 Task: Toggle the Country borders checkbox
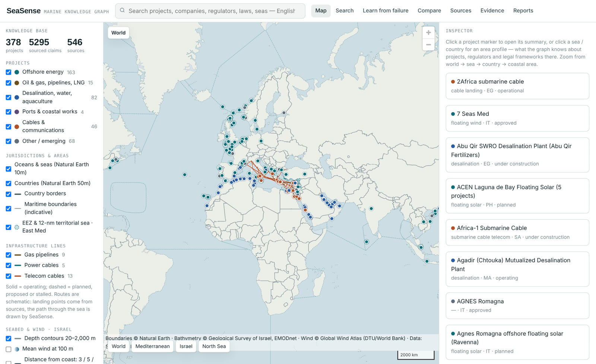pyautogui.click(x=9, y=194)
